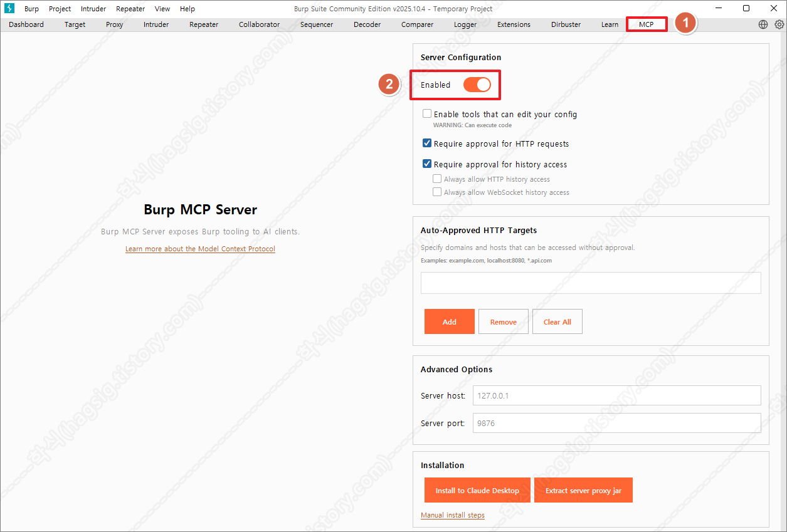
Task: Open the Intruder menu in menu bar
Action: (x=93, y=9)
